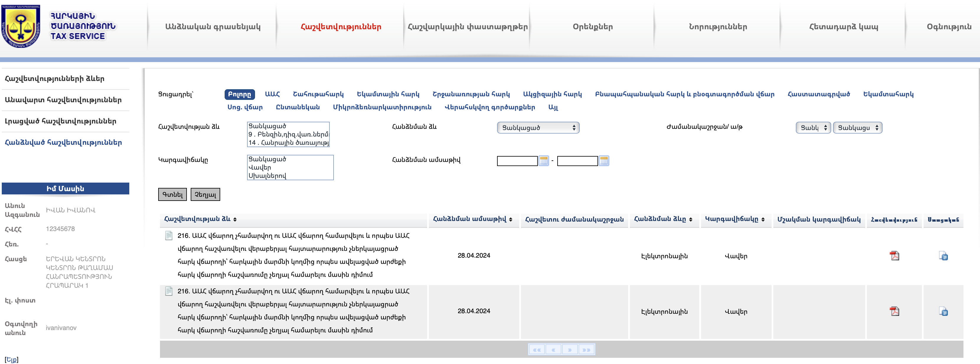This screenshot has height=364, width=980.
Task: Open the Հաշվետվություններ top menu
Action: coord(341,27)
